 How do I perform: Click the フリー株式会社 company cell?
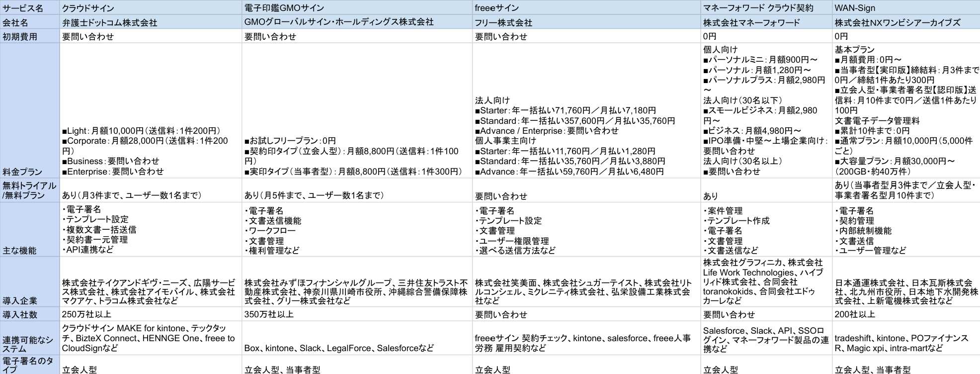coord(586,22)
